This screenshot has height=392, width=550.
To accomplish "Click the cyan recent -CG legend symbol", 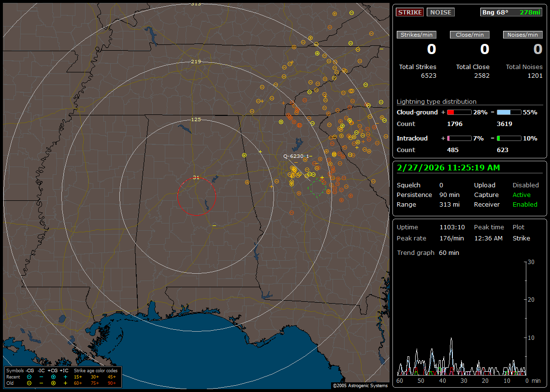I will [29, 377].
